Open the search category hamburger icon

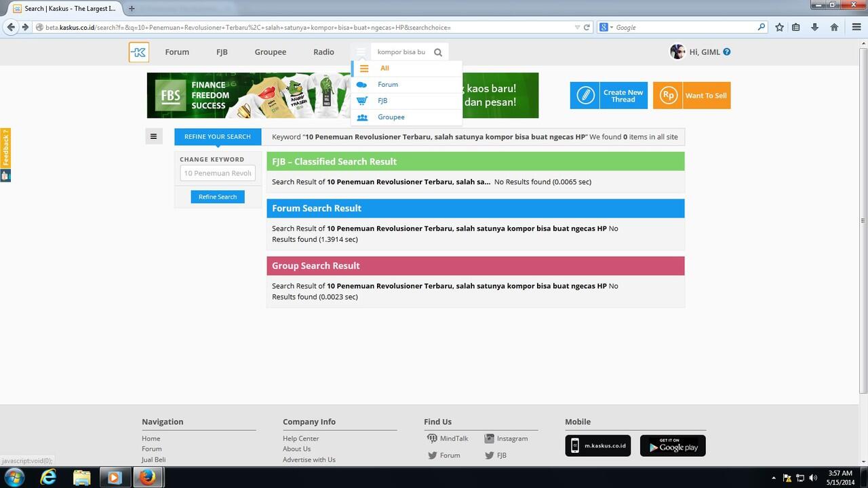pos(361,52)
